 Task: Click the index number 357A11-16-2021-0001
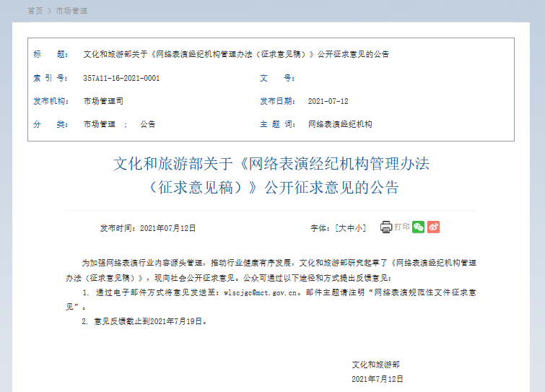121,78
